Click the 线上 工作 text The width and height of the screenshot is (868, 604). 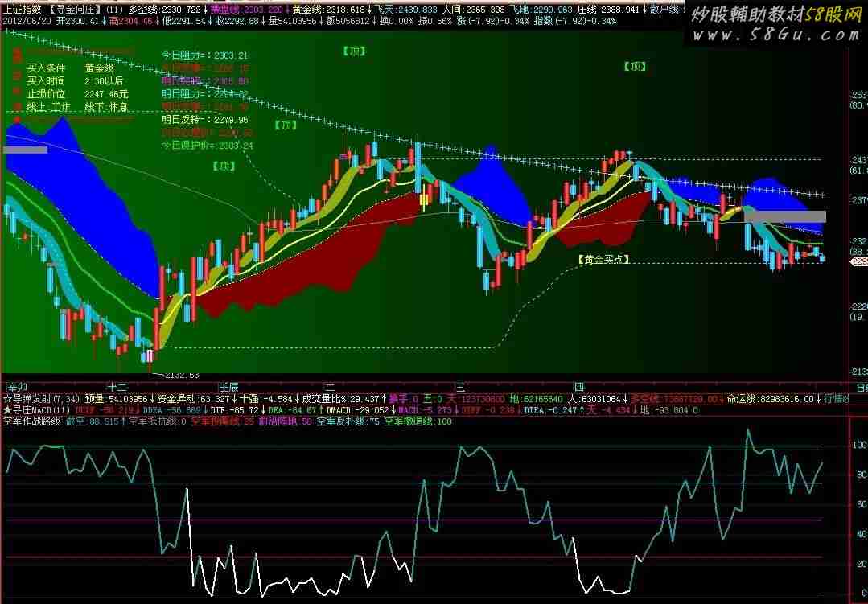point(49,106)
